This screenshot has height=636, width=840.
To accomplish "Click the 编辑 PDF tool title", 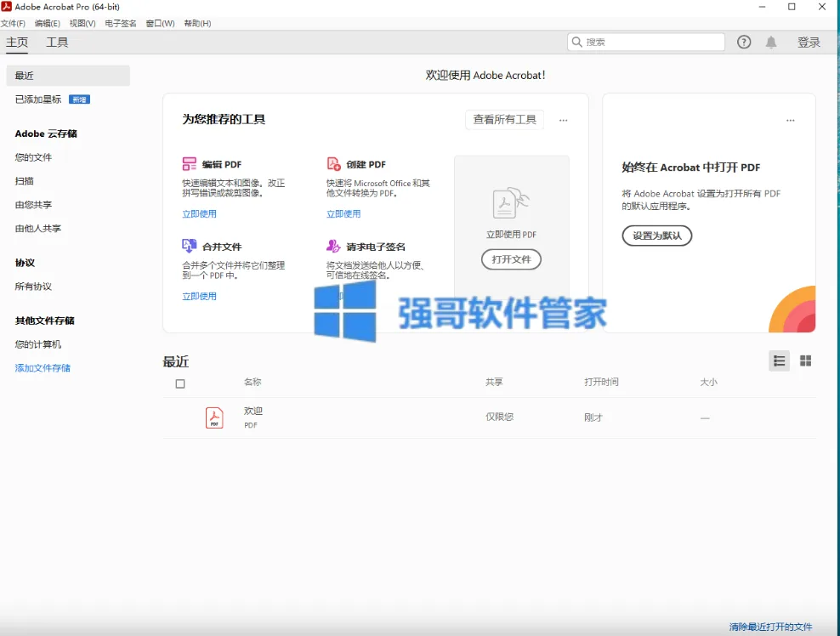I will [x=222, y=164].
